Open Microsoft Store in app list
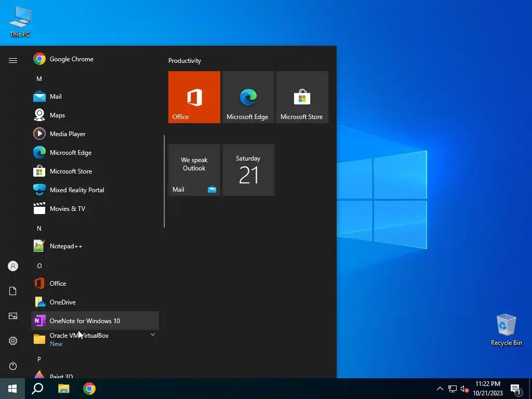The width and height of the screenshot is (532, 399). pos(95,171)
